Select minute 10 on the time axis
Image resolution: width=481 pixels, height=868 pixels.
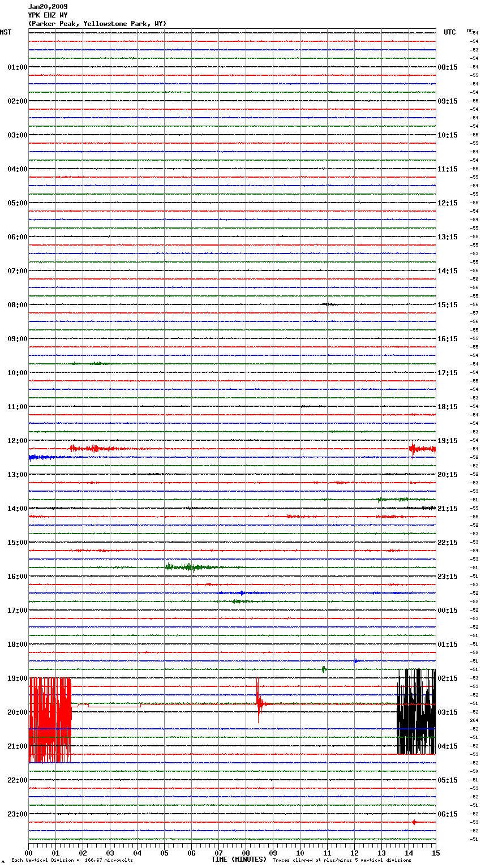[x=300, y=853]
